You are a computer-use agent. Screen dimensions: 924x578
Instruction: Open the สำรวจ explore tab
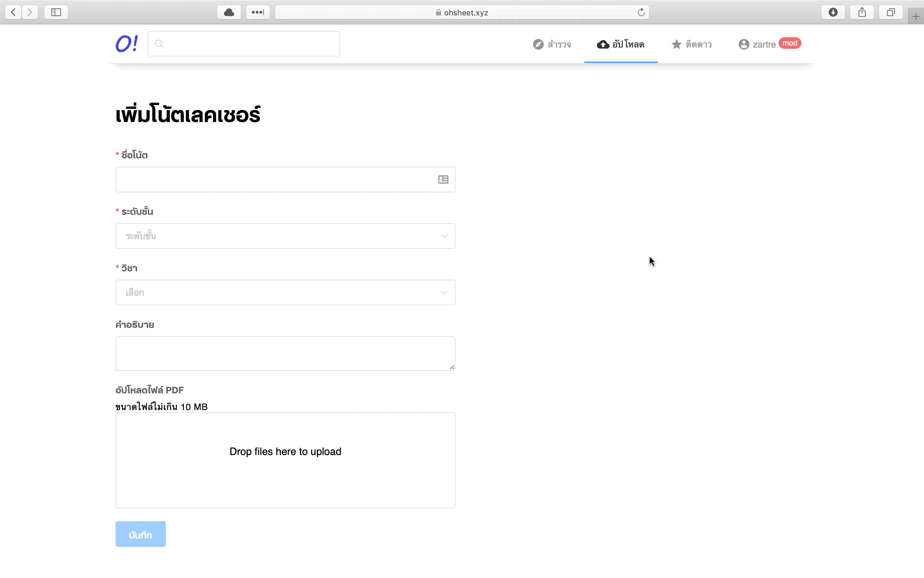pyautogui.click(x=552, y=44)
